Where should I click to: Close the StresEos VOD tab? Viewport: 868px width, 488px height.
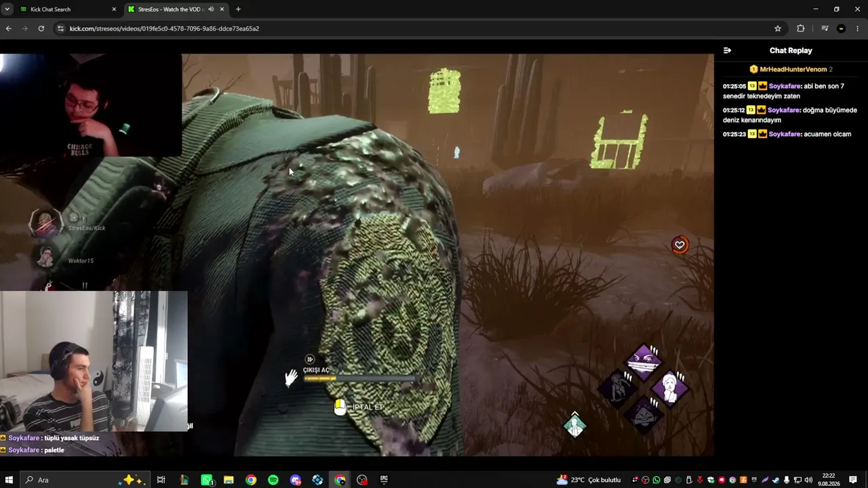point(222,9)
